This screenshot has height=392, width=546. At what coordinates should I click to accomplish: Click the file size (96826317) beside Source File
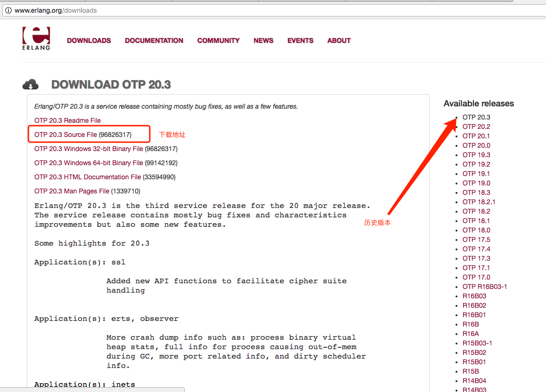click(115, 135)
